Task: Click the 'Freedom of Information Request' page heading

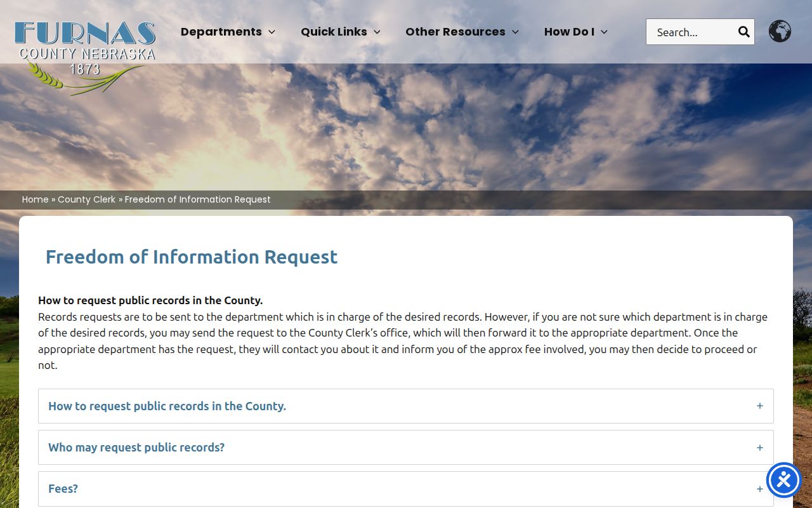Action: point(192,257)
